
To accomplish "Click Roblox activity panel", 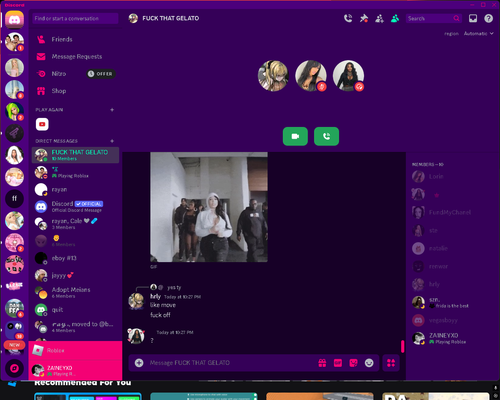I will coord(75,350).
